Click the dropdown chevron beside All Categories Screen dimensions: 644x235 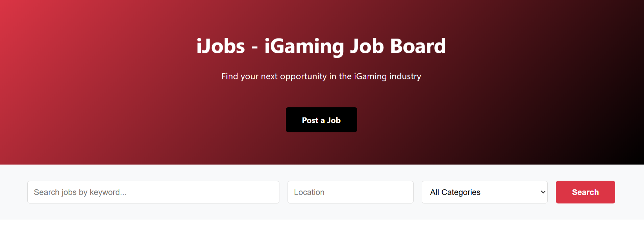click(x=542, y=192)
